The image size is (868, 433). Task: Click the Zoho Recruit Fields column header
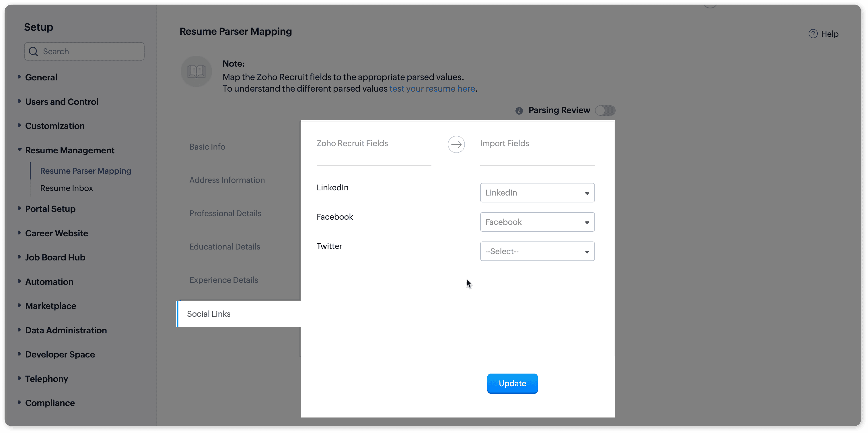tap(352, 143)
